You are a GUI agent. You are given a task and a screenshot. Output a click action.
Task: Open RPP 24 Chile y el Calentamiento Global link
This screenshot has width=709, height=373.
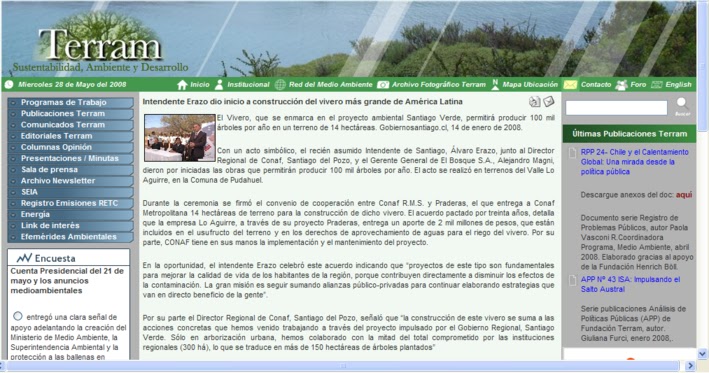tap(634, 162)
